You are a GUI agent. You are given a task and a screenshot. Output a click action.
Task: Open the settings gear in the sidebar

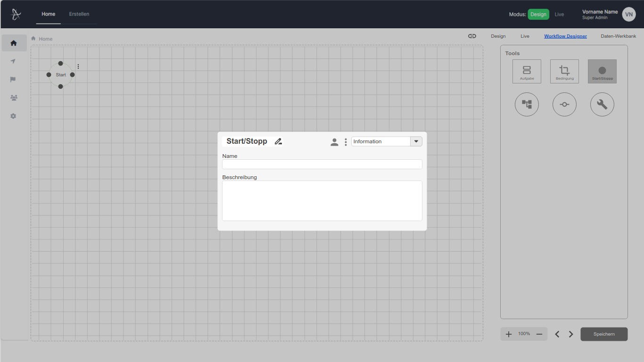click(x=13, y=116)
